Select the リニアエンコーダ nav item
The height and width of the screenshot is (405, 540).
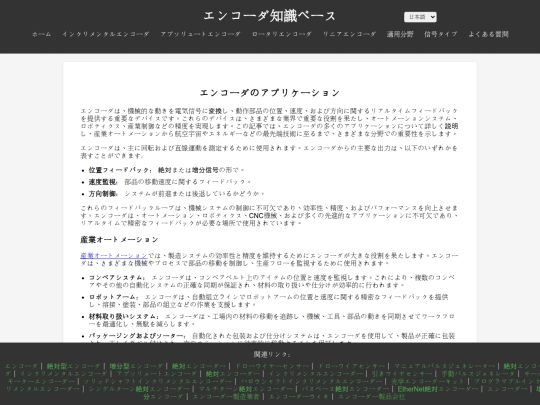coord(349,34)
